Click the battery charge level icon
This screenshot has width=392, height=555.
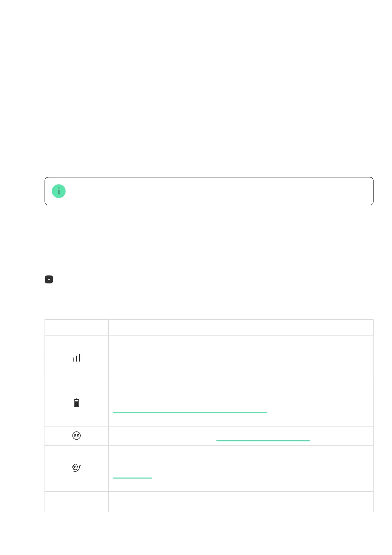pos(76,403)
